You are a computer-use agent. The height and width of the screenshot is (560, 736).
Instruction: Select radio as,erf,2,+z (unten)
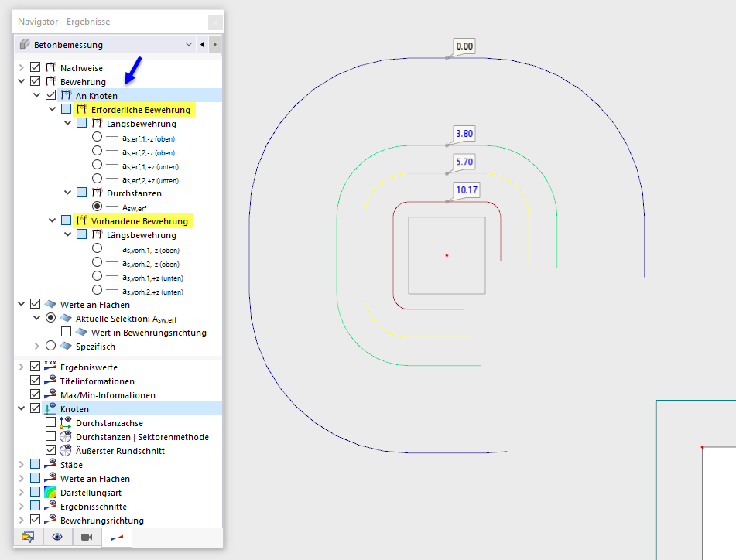[98, 179]
